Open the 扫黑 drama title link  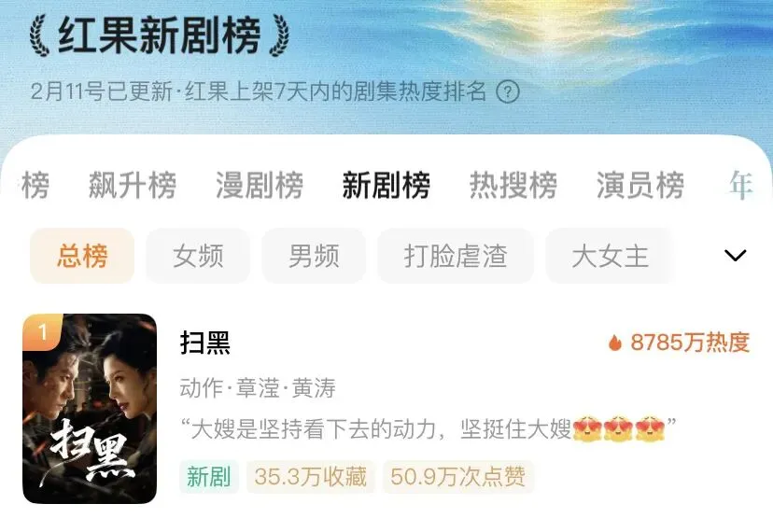[x=205, y=343]
